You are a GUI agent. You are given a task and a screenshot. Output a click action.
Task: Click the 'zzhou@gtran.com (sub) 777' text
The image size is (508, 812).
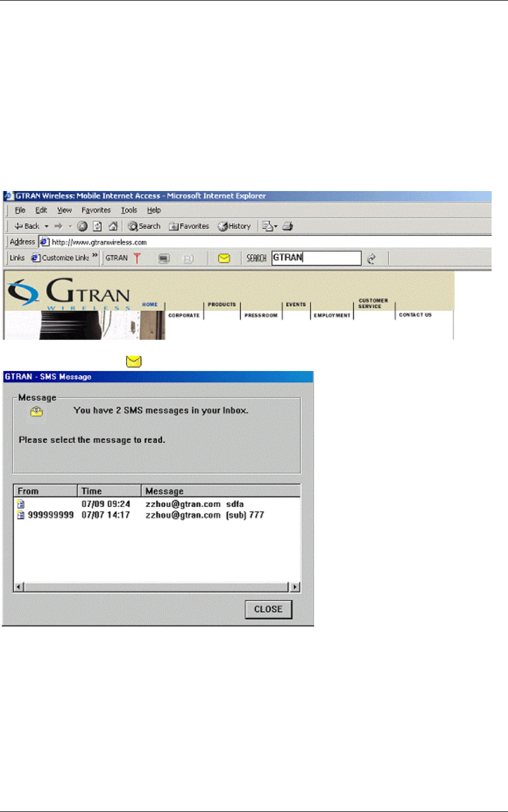pos(204,515)
